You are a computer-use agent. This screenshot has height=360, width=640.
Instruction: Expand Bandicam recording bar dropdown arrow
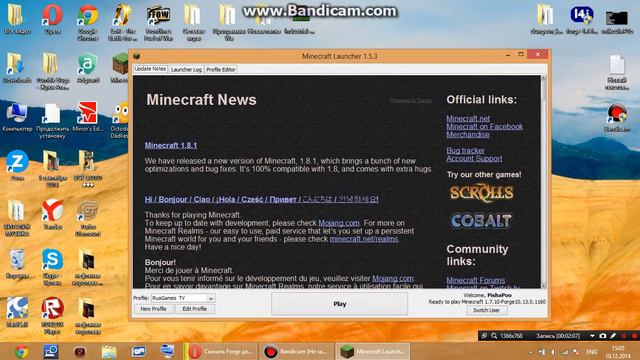click(x=592, y=336)
